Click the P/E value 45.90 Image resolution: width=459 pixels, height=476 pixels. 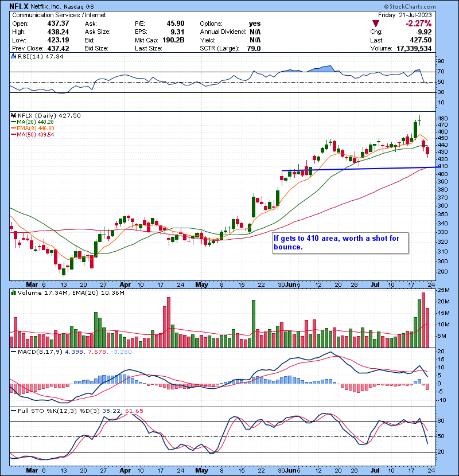pyautogui.click(x=175, y=24)
